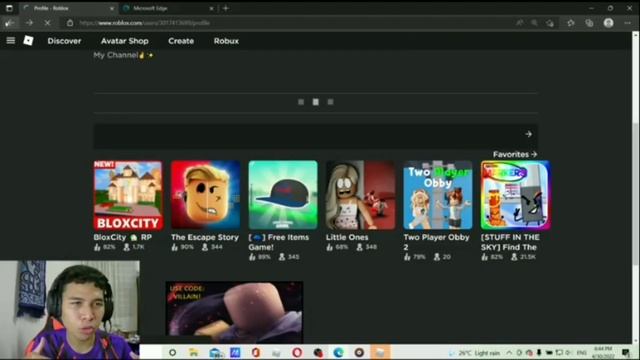Click the right arrow in the dark banner
This screenshot has width=640, height=360.
coord(529,134)
